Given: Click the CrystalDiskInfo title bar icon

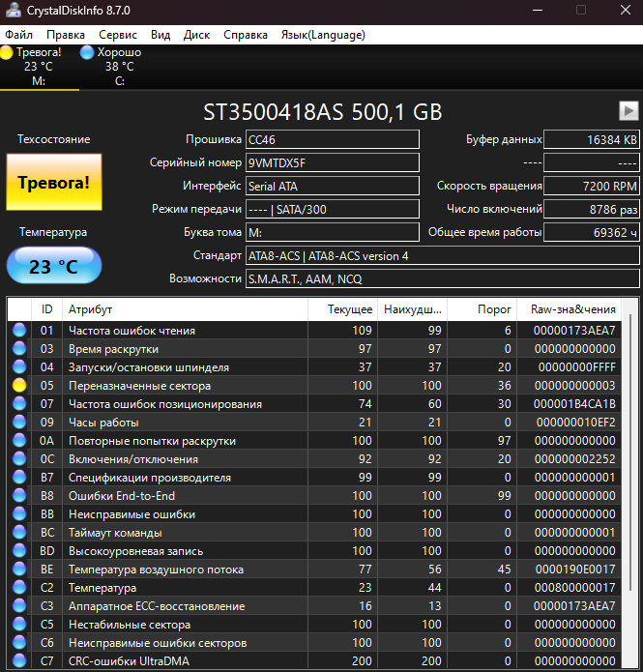Looking at the screenshot, I should pos(14,10).
